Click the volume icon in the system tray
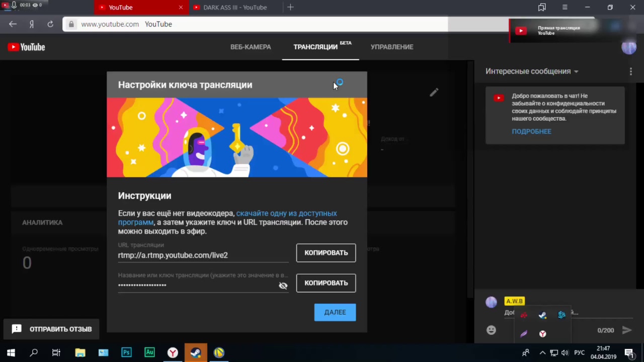Screen dimensions: 644x362 click(x=565, y=353)
